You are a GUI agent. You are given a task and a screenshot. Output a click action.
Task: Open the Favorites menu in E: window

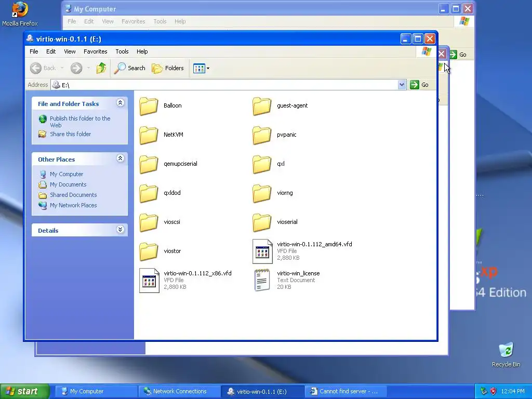click(x=96, y=51)
